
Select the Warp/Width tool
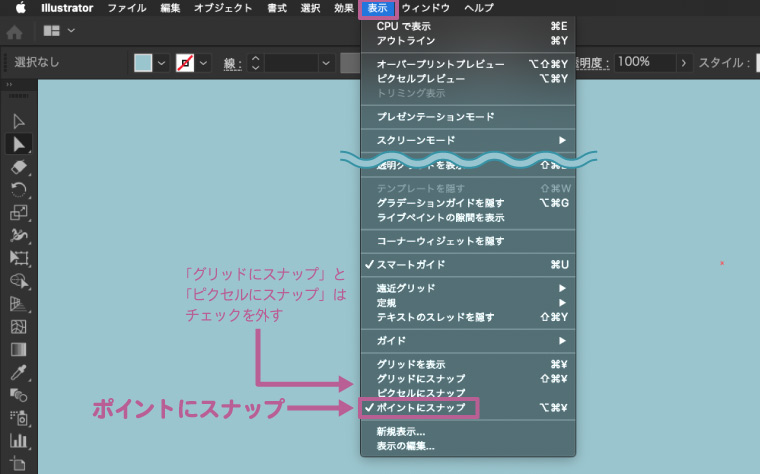pyautogui.click(x=18, y=235)
